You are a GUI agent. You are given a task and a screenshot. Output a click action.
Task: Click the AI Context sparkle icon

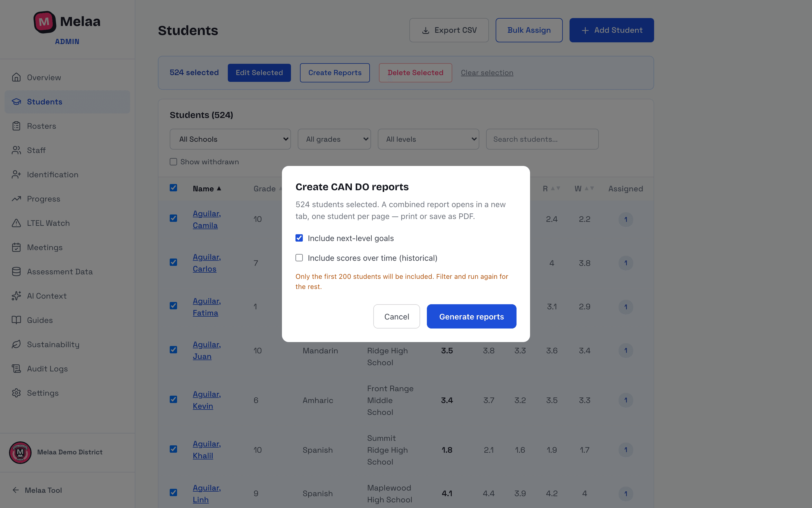click(x=16, y=296)
